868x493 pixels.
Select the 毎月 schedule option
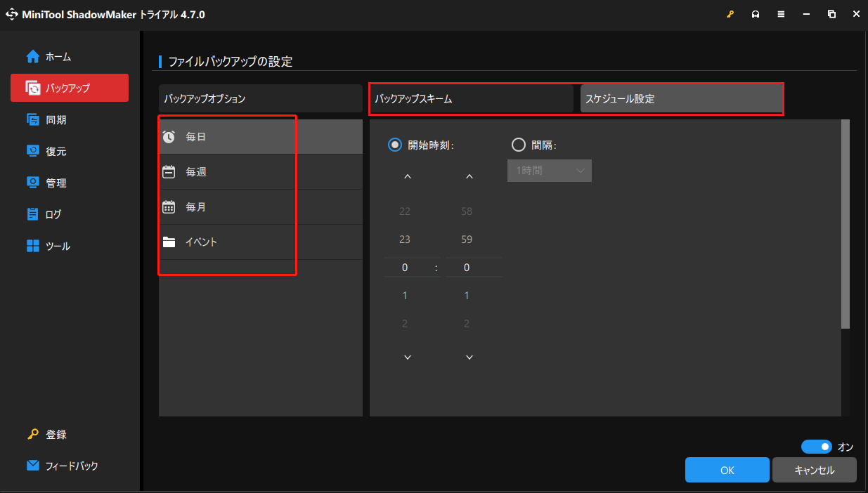click(x=261, y=207)
